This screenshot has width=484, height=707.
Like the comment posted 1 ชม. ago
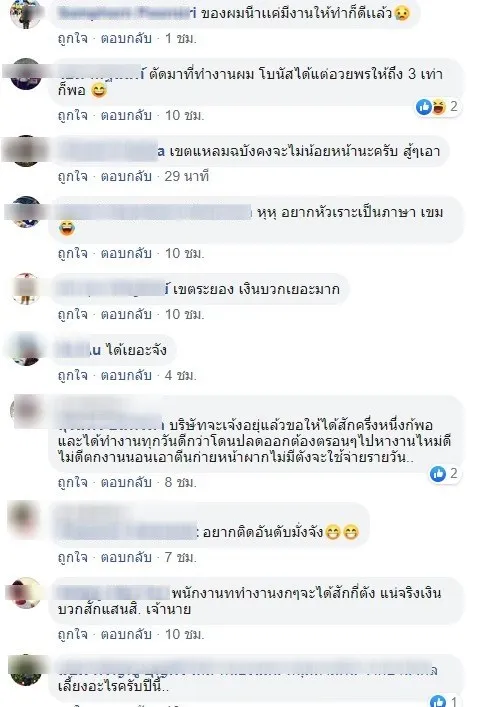point(72,38)
